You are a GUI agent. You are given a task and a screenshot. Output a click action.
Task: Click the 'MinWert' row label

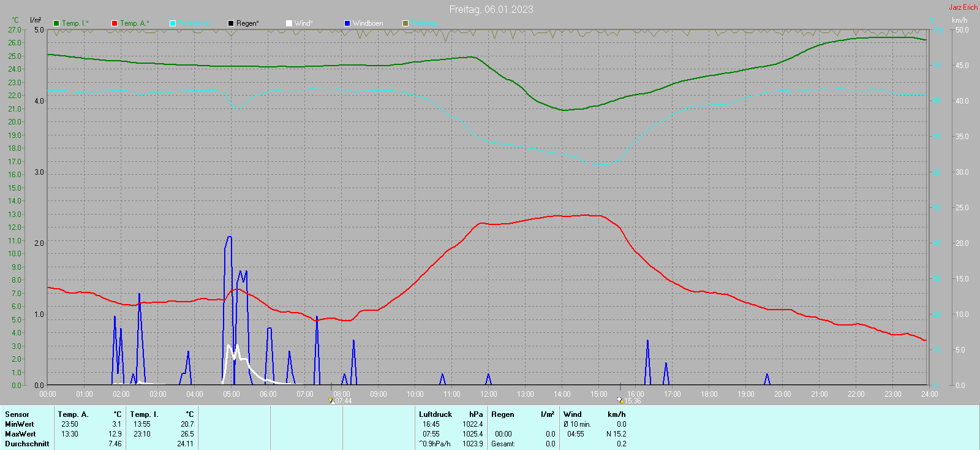coord(20,424)
